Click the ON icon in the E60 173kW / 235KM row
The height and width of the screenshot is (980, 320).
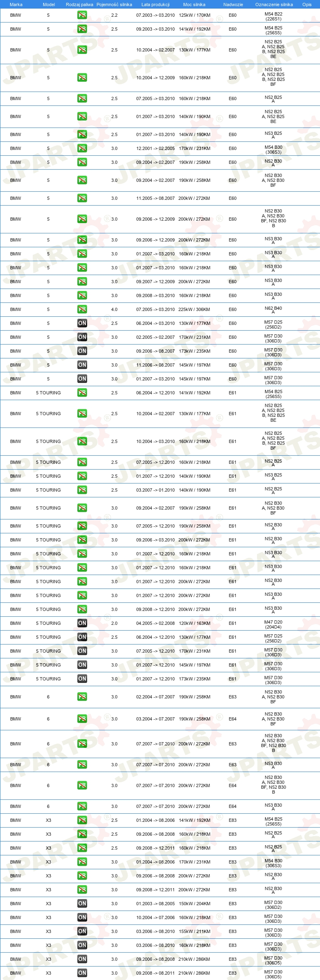(x=82, y=351)
